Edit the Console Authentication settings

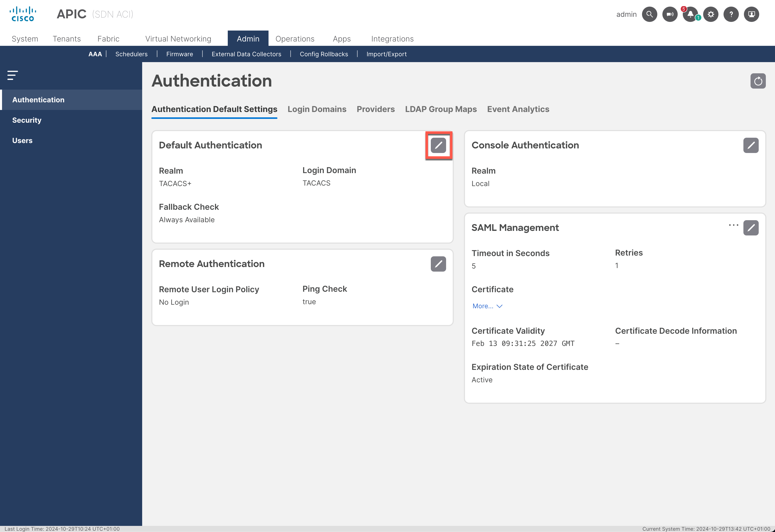751,145
